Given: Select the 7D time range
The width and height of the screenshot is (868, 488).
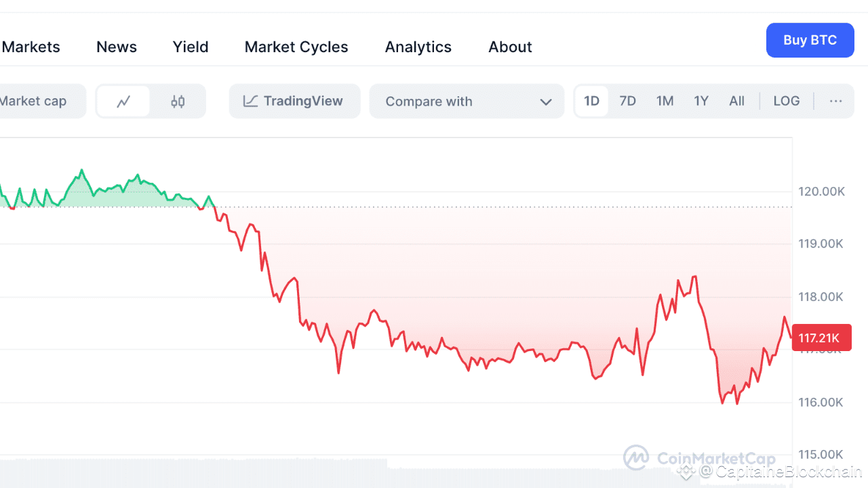Looking at the screenshot, I should pos(627,102).
